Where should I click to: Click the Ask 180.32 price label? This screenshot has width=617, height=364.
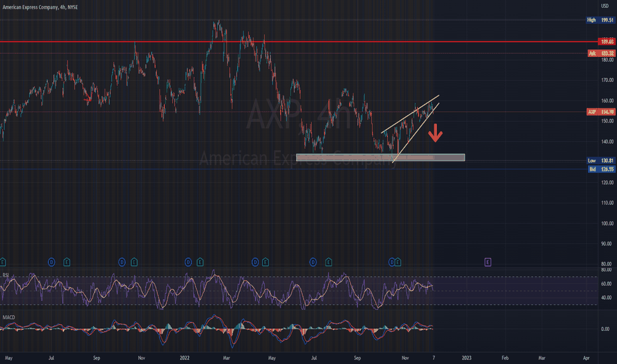pos(601,53)
